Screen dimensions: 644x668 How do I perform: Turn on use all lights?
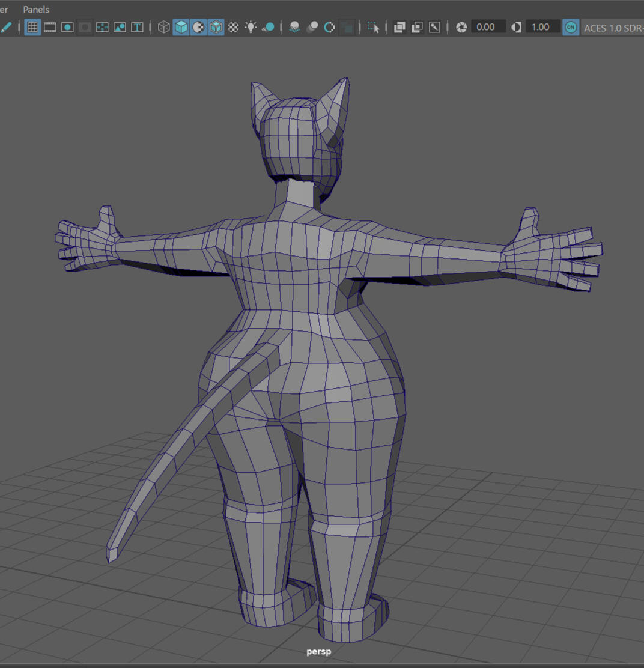pyautogui.click(x=251, y=27)
